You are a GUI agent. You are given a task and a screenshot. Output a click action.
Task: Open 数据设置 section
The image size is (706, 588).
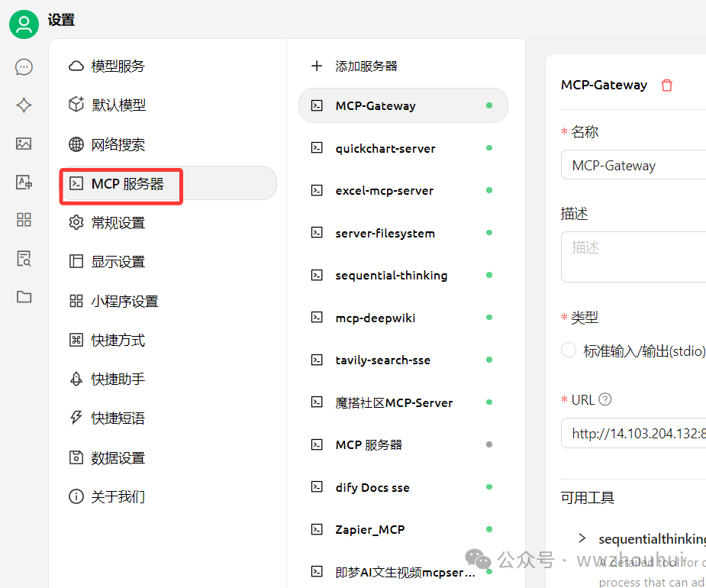pos(169,457)
